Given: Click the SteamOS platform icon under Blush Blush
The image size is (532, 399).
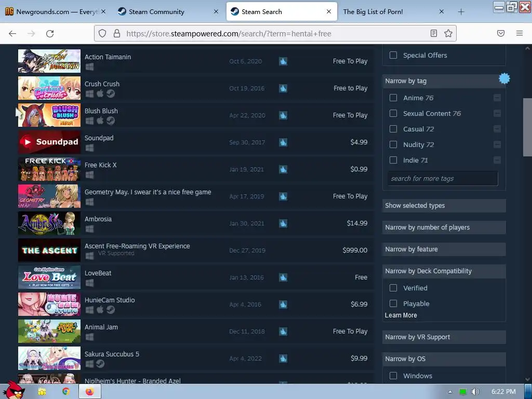Looking at the screenshot, I should (111, 121).
